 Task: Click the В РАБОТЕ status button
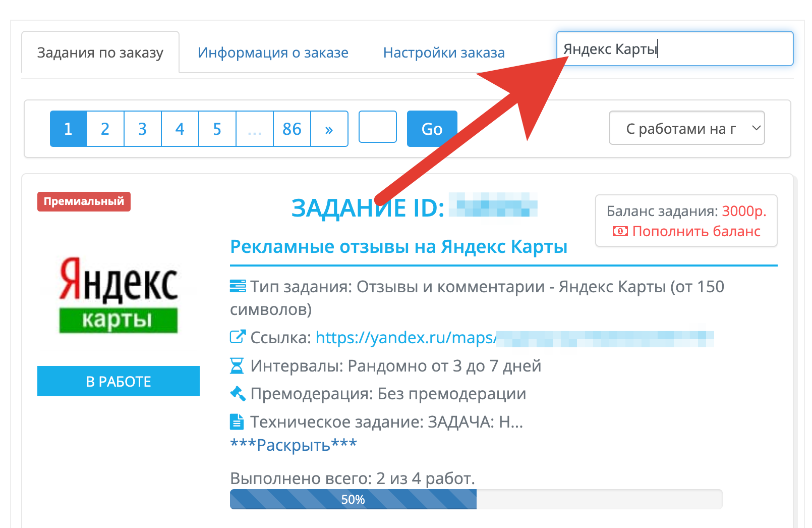[x=119, y=381]
